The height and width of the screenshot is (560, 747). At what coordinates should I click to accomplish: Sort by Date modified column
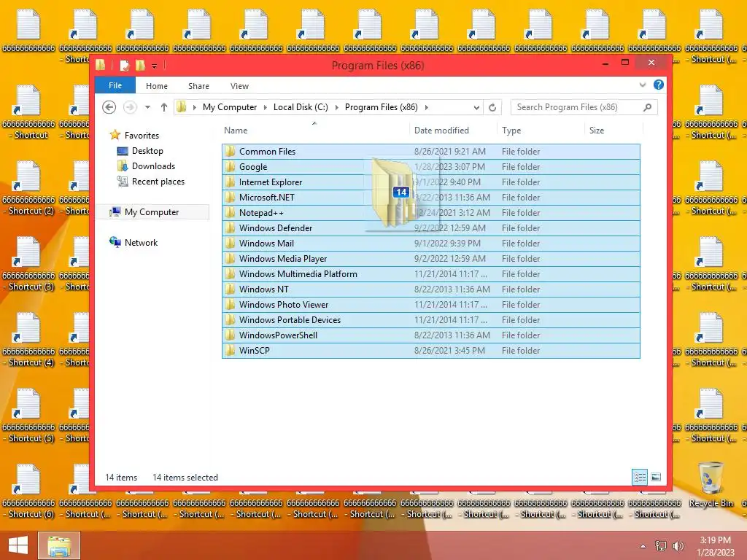pos(441,131)
